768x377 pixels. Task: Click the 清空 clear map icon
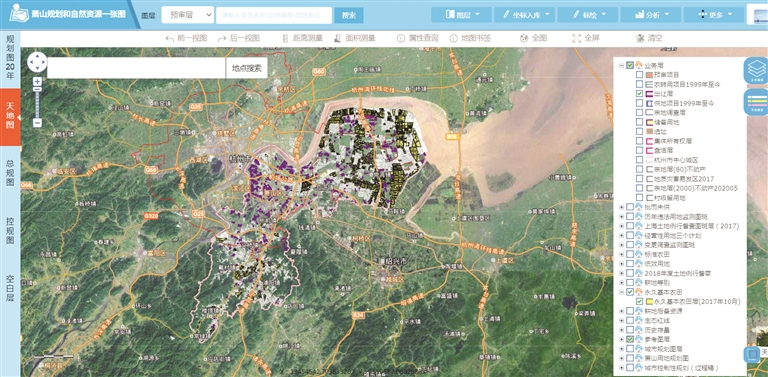coord(639,38)
